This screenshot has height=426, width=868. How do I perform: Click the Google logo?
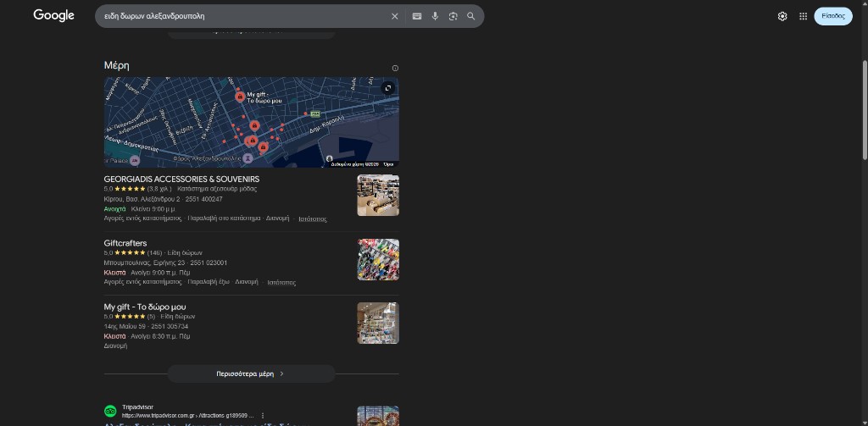point(53,15)
